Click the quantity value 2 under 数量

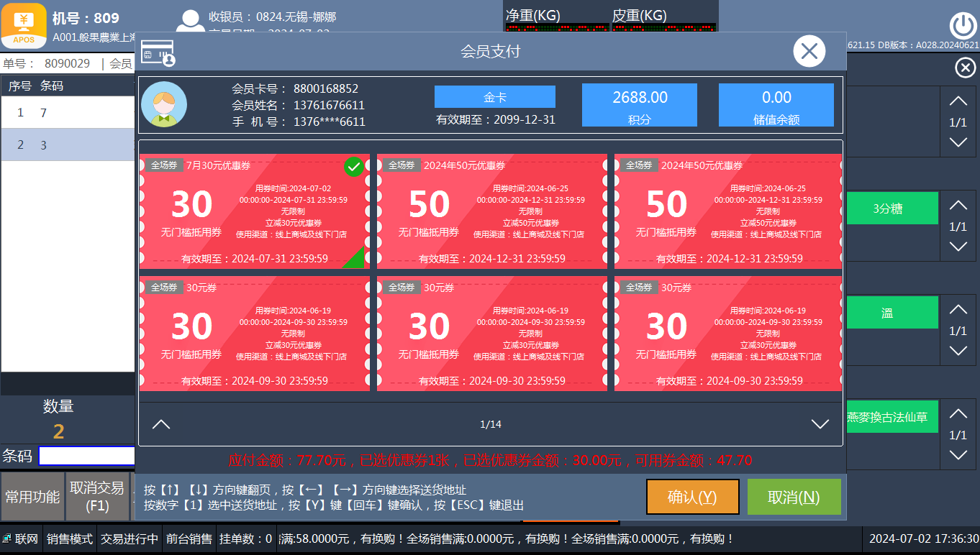point(58,432)
